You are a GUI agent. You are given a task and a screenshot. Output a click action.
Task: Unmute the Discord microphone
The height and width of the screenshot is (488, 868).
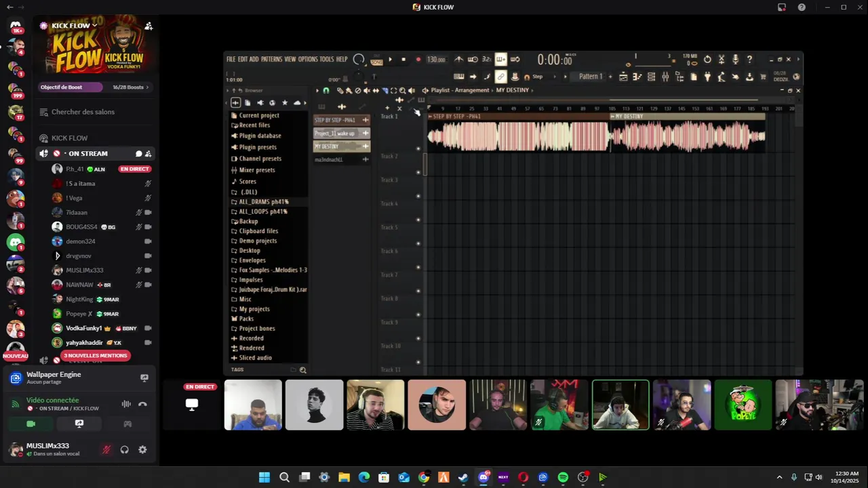tap(106, 449)
